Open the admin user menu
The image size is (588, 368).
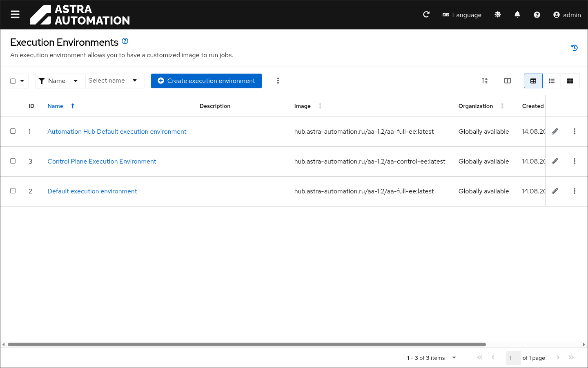567,15
